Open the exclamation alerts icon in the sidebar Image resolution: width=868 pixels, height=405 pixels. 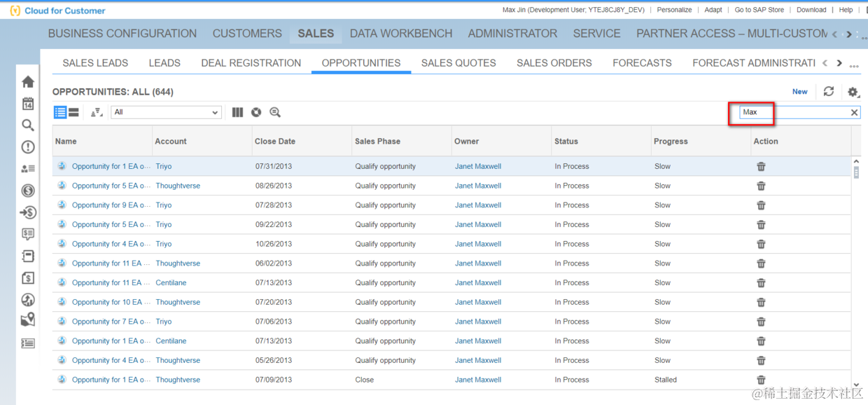[x=28, y=147]
